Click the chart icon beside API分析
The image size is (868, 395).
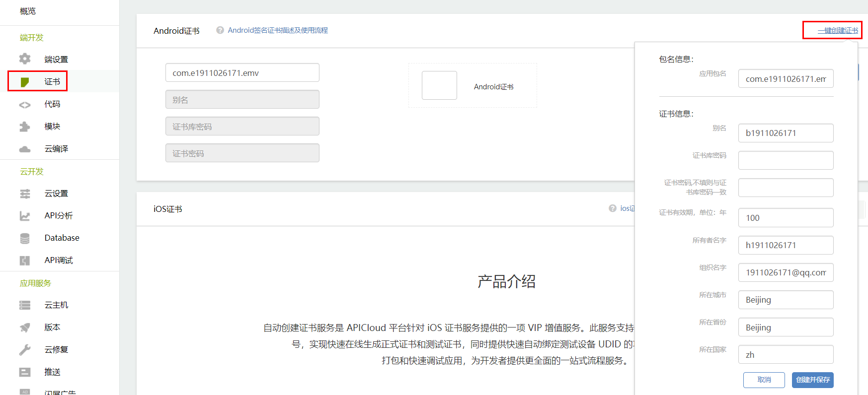point(25,216)
